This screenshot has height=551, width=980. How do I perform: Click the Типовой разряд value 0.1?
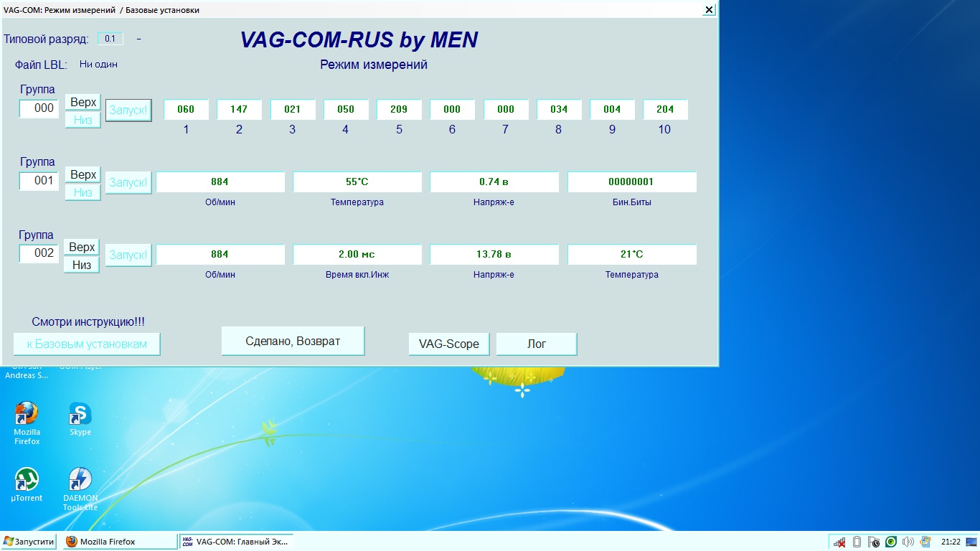click(x=110, y=39)
